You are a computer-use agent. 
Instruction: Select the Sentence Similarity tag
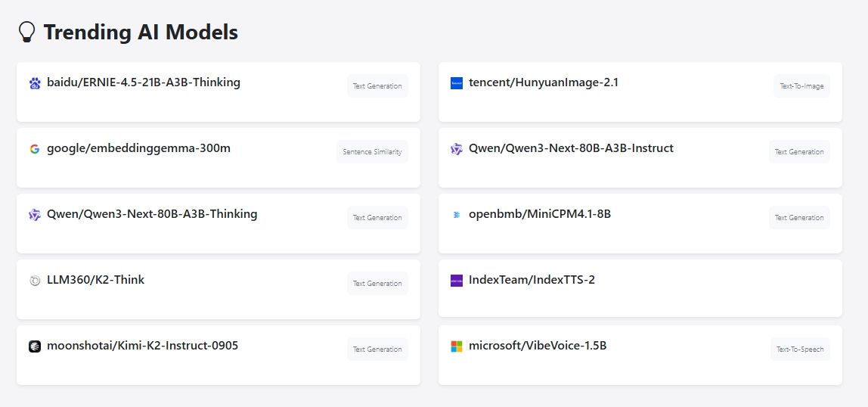tap(372, 152)
